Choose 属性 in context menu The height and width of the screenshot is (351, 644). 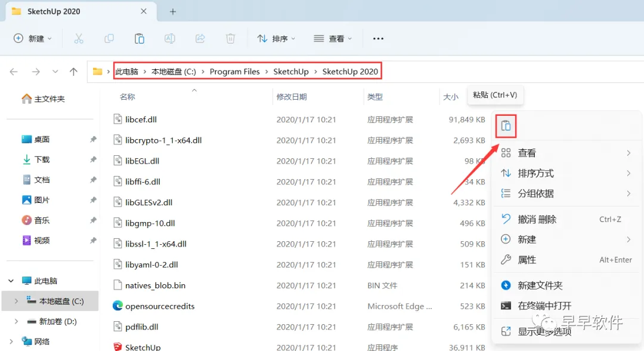pos(566,260)
